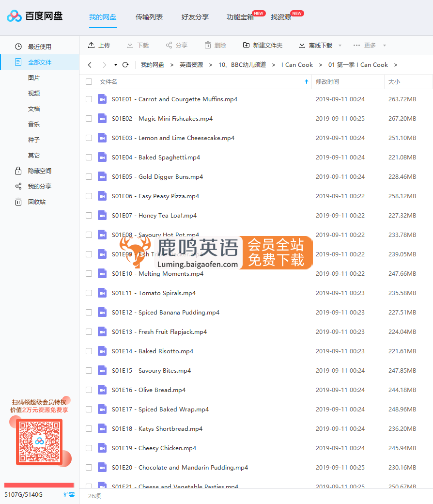Click the 扩容 storage expansion link
The width and height of the screenshot is (433, 504).
pos(68,494)
